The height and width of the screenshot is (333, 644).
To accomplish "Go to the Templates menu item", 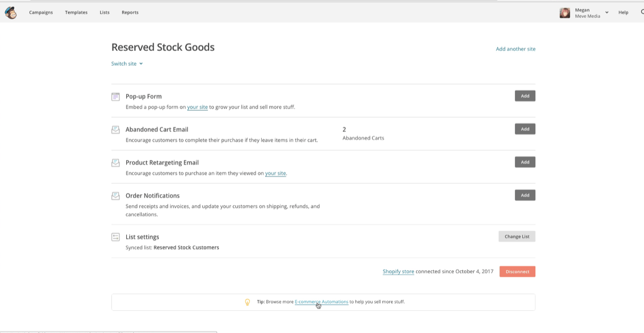I will click(x=76, y=13).
